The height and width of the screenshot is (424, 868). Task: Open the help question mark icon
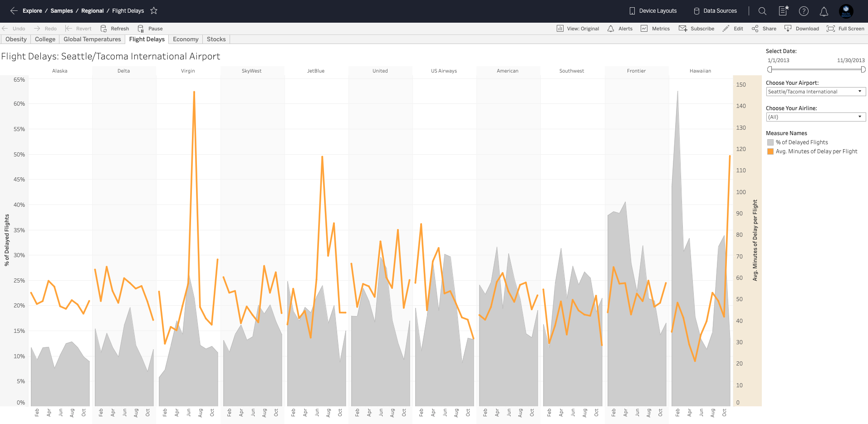coord(804,11)
